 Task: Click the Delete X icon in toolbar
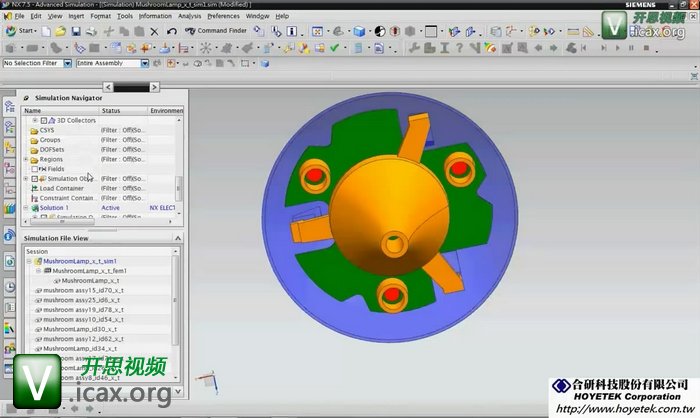[x=155, y=31]
